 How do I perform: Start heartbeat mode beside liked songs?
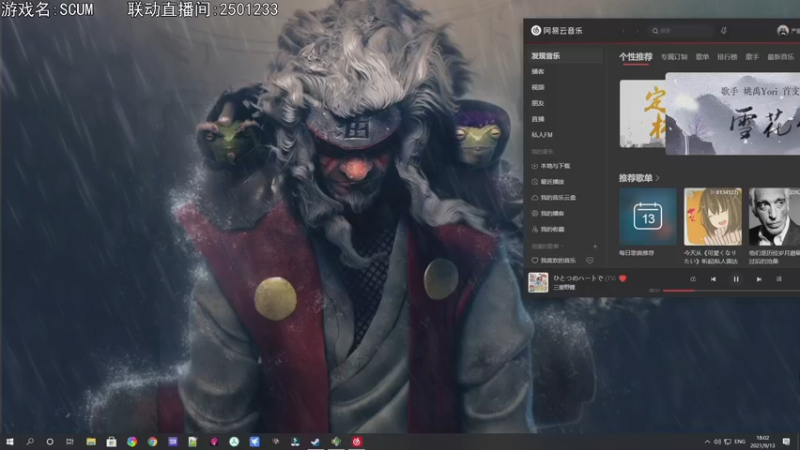590,260
